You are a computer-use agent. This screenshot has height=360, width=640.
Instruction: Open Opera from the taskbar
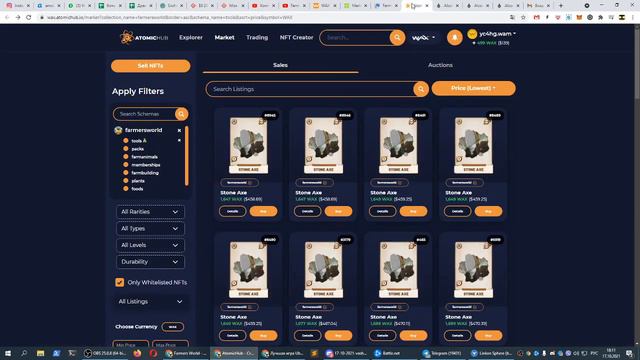pos(153,353)
